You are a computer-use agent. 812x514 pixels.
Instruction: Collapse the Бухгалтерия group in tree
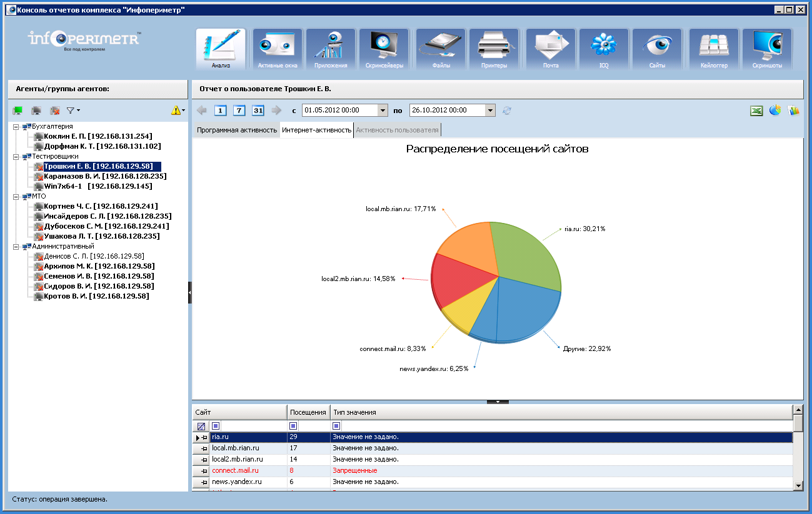point(15,127)
